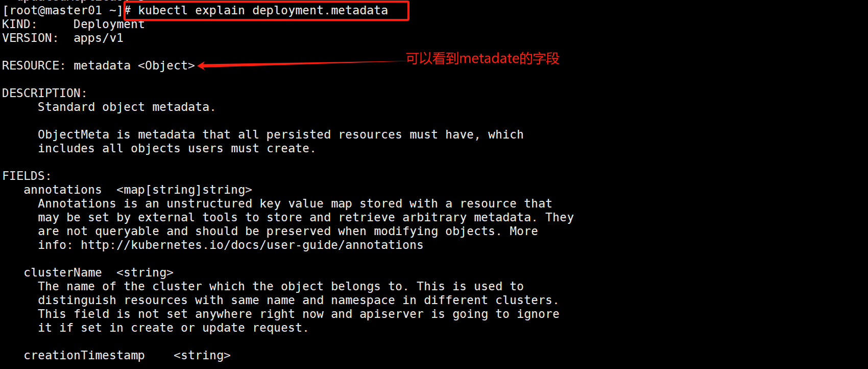Click the FIELDS: section heading
Screen dimensions: 868x369
pyautogui.click(x=27, y=176)
